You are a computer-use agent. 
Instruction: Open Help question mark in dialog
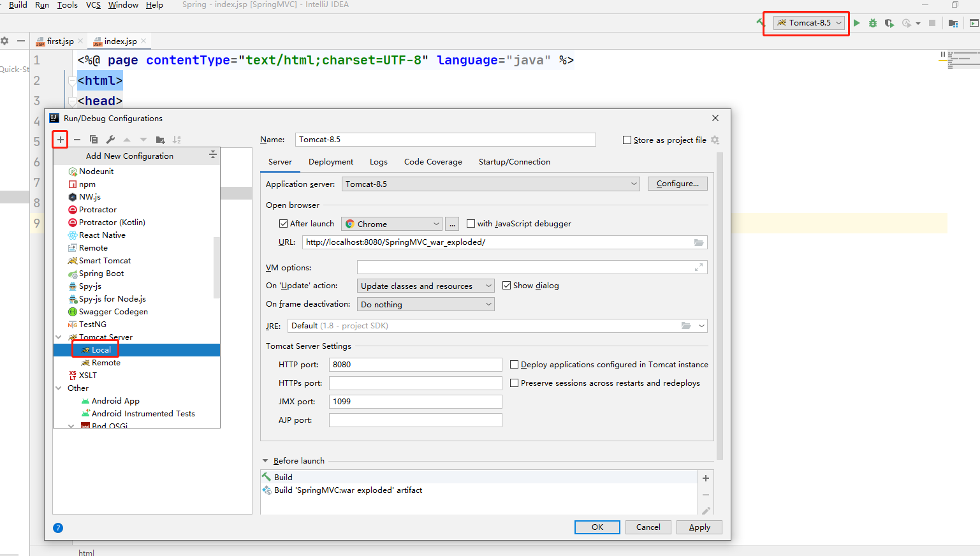pos(58,528)
